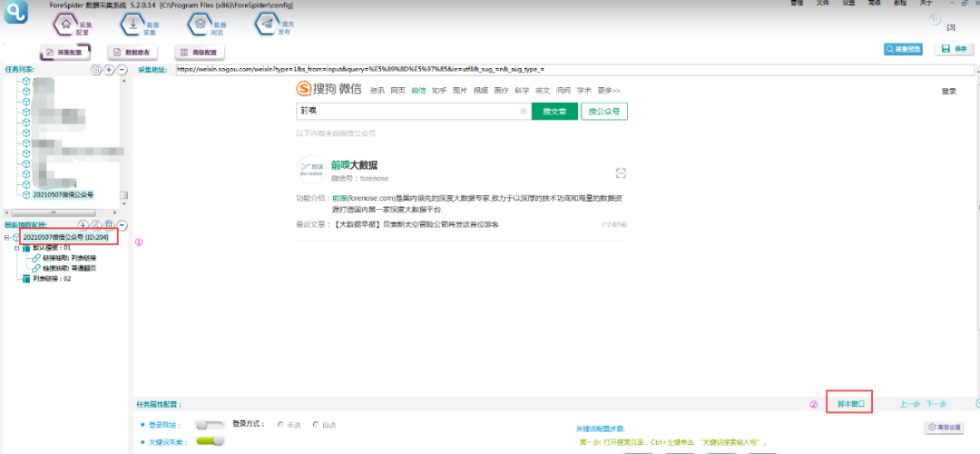Click the 搜公众号 button
The image size is (980, 454).
tap(604, 112)
